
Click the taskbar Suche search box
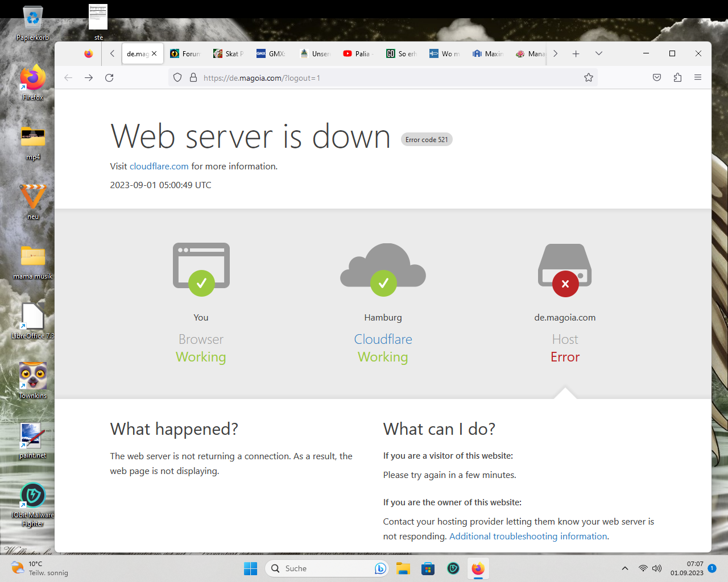[327, 568]
